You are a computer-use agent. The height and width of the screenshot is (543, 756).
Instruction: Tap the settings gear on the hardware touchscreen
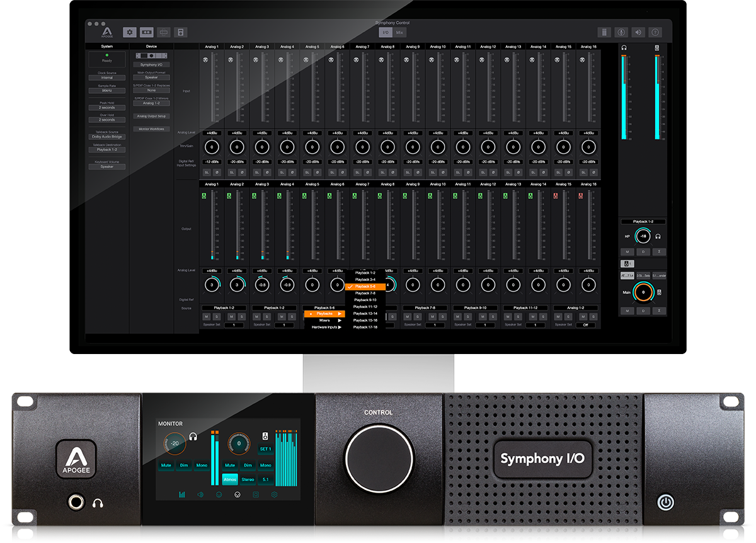pyautogui.click(x=274, y=494)
